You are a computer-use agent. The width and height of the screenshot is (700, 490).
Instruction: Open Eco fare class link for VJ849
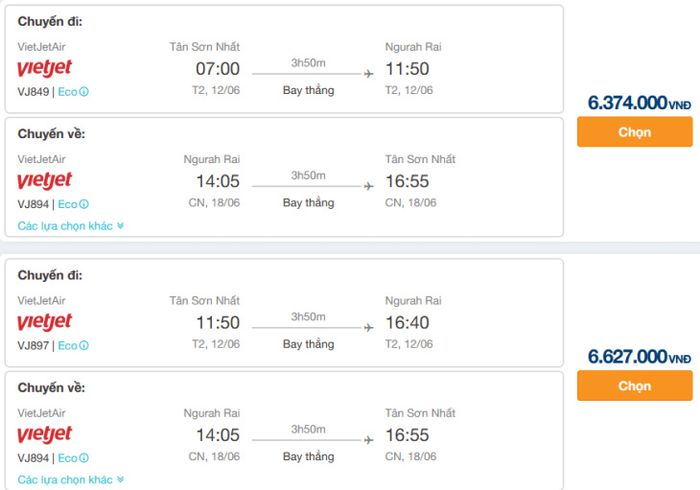(67, 92)
